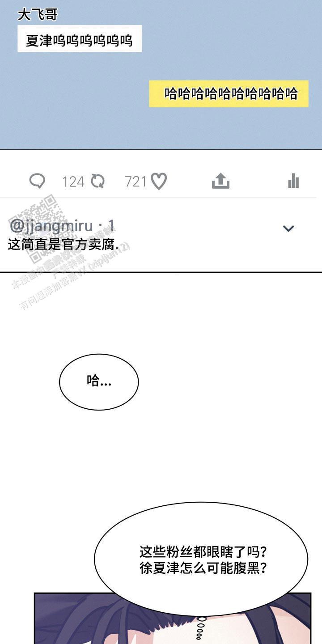Expand the chevron beside @jjangmiru
This screenshot has width=322, height=644.
[288, 229]
